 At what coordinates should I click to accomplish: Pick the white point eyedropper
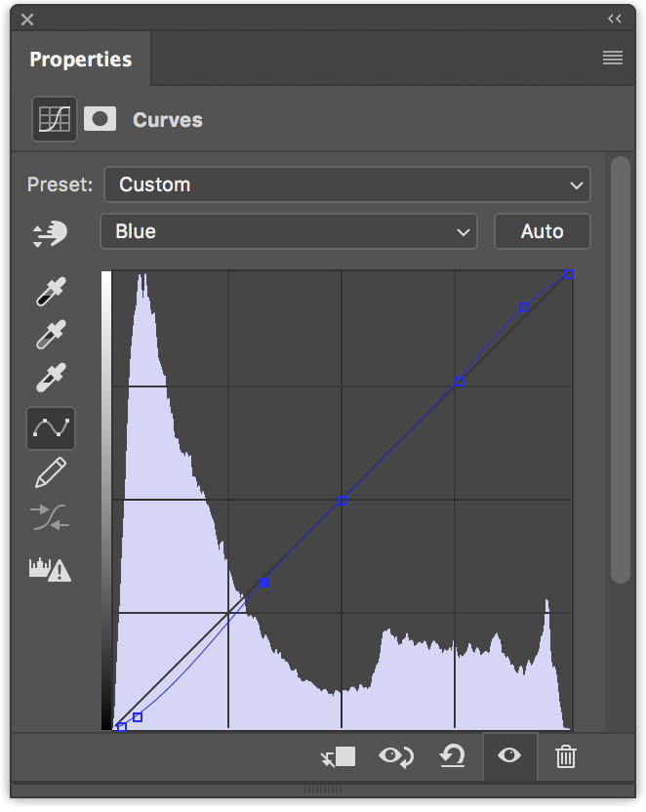(51, 378)
